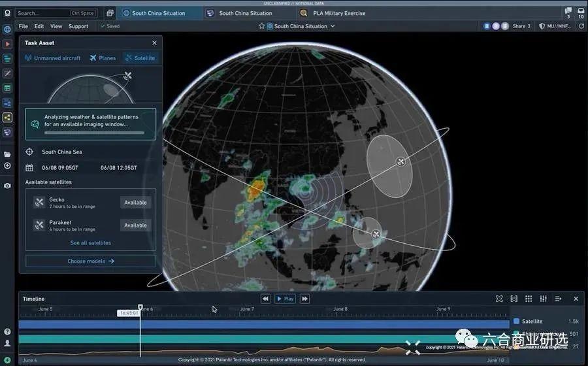Click the upper satellite marker on globe
The height and width of the screenshot is (366, 588).
(x=400, y=161)
